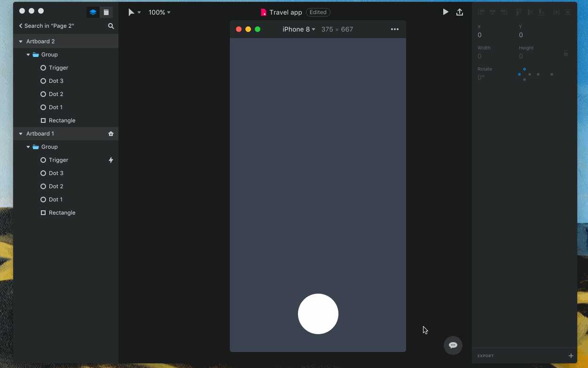
Task: Toggle the aspect ratio lock
Action: [566, 53]
